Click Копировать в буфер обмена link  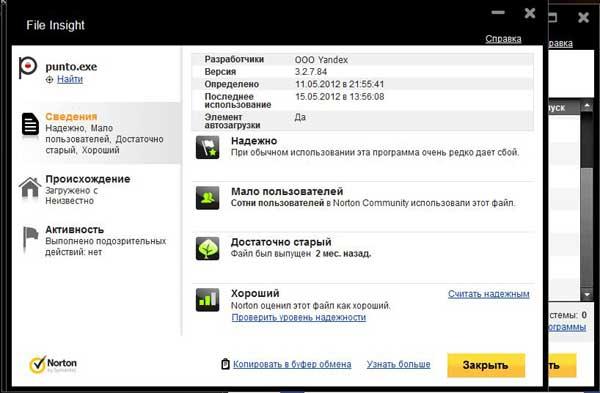(292, 364)
